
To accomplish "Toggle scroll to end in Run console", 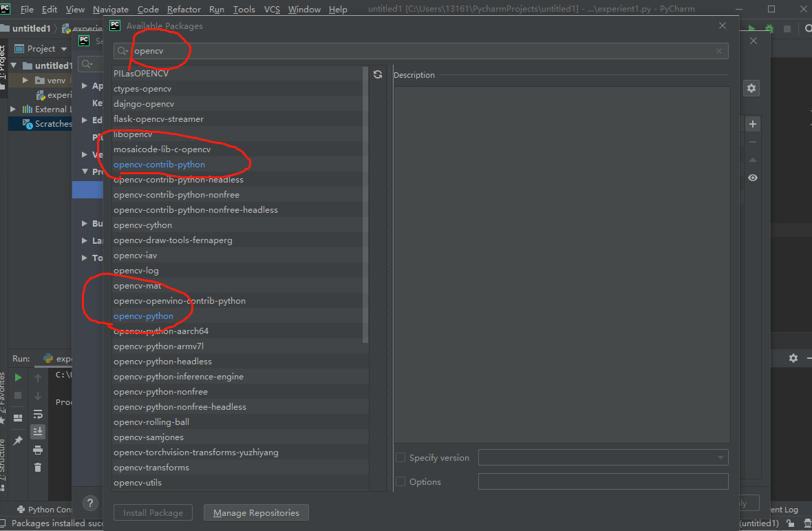I will [38, 432].
